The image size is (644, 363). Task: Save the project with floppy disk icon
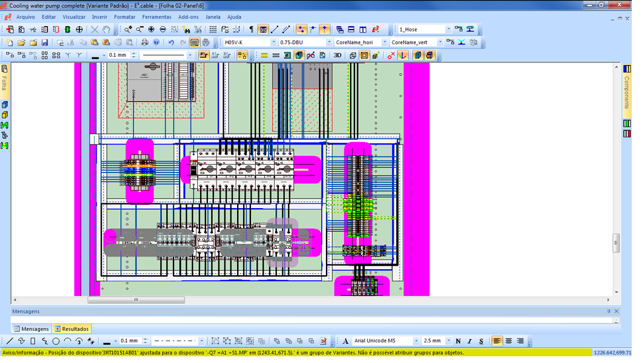pyautogui.click(x=44, y=42)
